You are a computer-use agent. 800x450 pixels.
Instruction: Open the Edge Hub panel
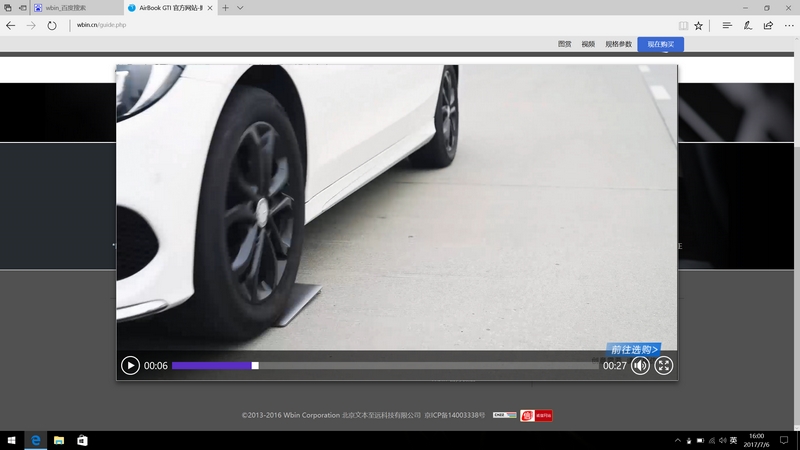coord(727,25)
